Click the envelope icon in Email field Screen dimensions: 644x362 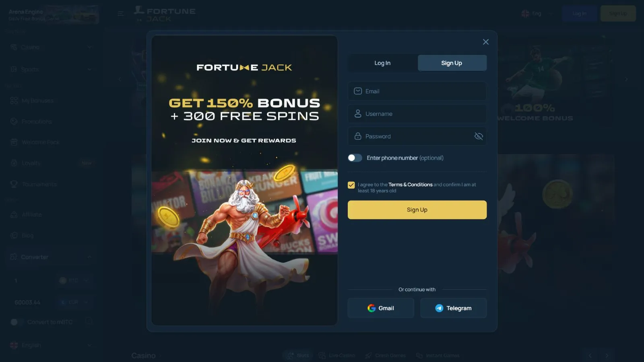pyautogui.click(x=357, y=91)
